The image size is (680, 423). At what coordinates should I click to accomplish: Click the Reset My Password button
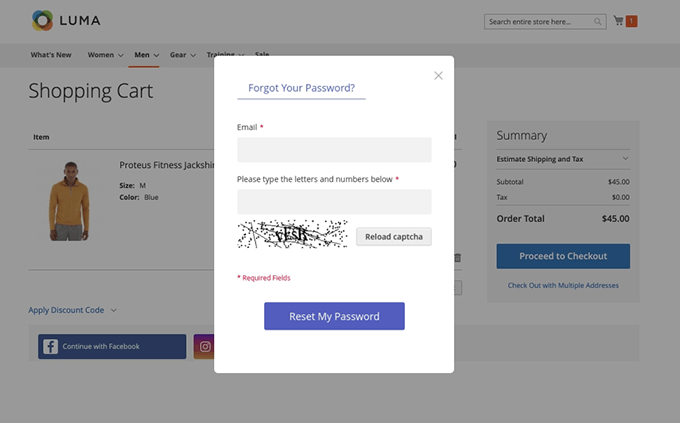334,316
